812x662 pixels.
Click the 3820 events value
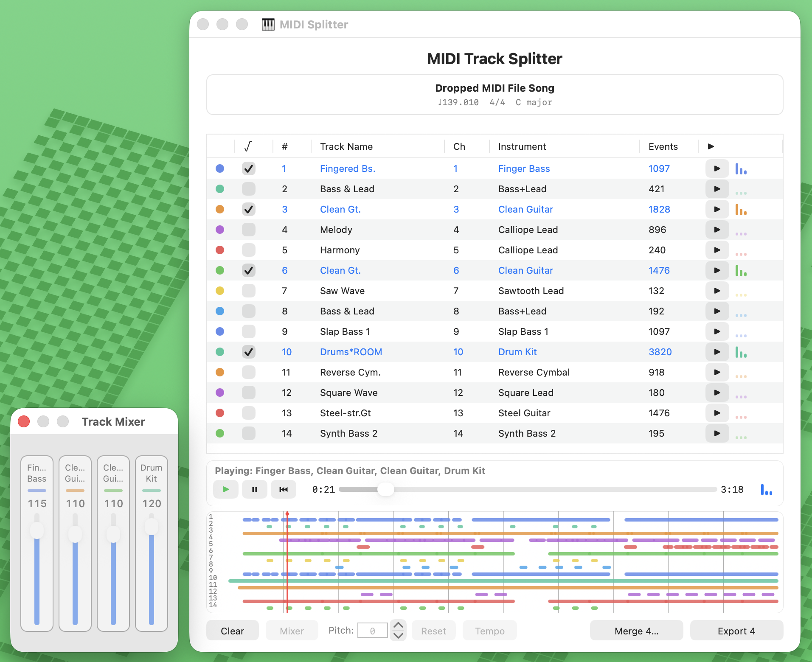coord(660,352)
